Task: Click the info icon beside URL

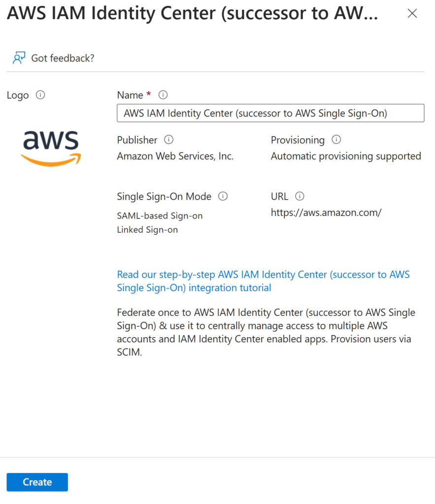Action: click(x=300, y=196)
